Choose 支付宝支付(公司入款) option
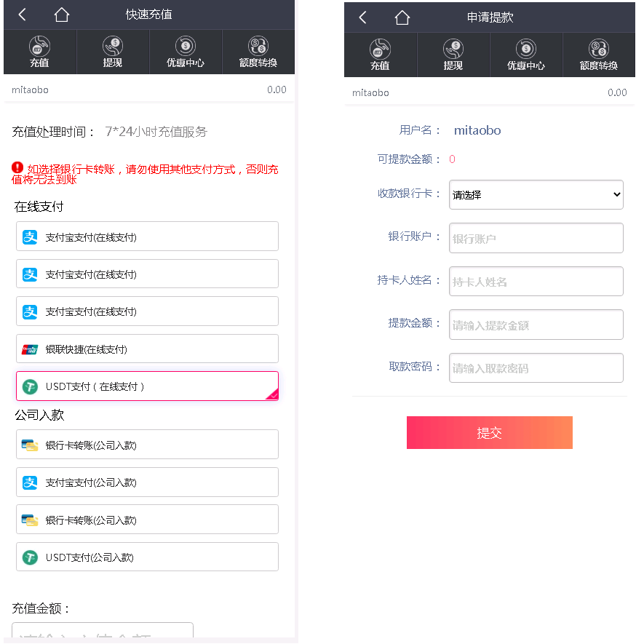The height and width of the screenshot is (644, 644). (x=147, y=482)
